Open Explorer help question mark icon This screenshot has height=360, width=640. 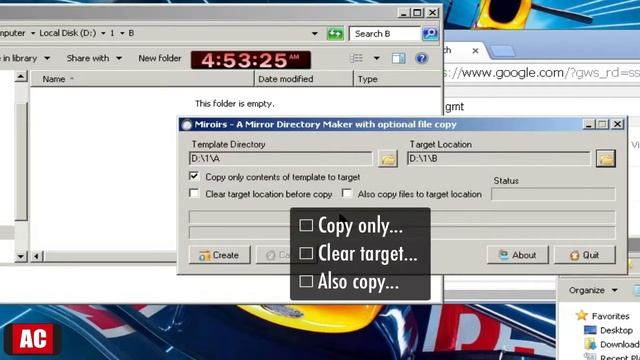[x=421, y=58]
